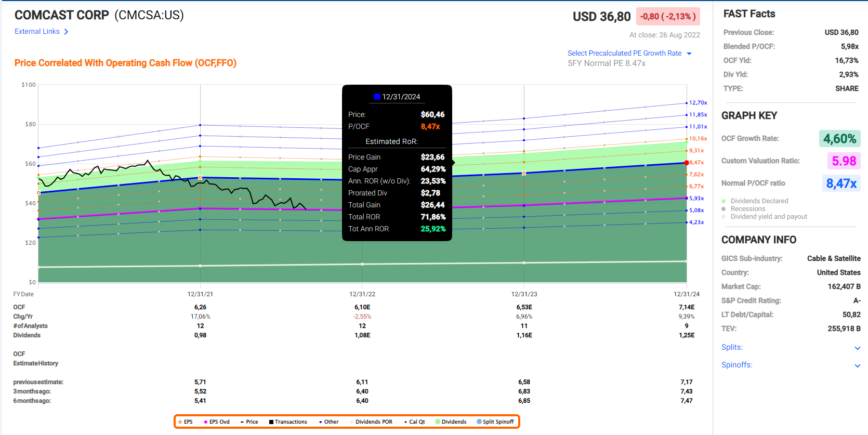
Task: Open the External Links link
Action: click(37, 32)
